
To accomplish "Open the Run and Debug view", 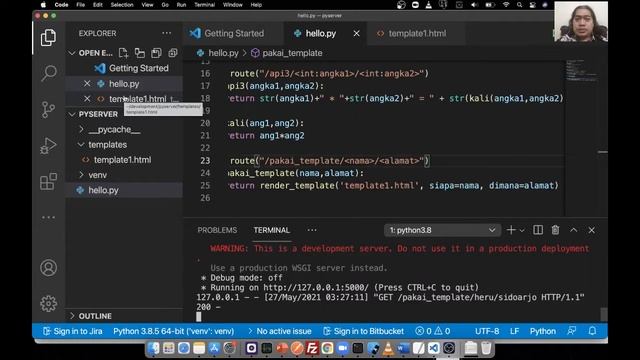I will [x=48, y=145].
